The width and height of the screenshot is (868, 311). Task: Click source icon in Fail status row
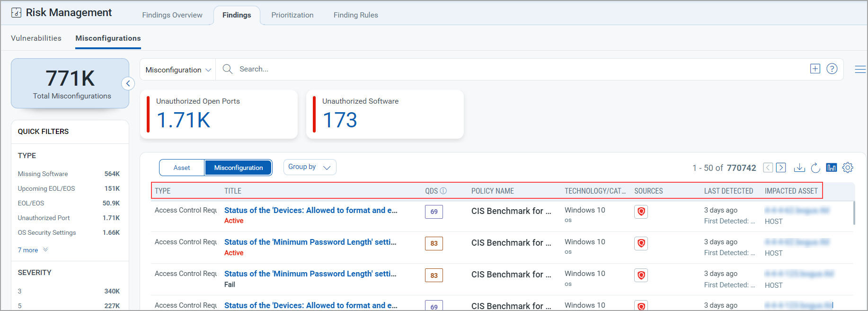point(641,275)
